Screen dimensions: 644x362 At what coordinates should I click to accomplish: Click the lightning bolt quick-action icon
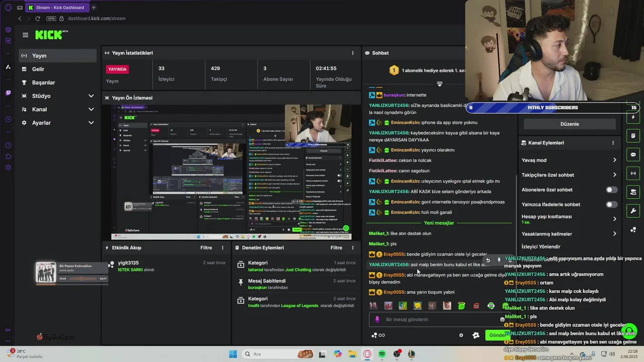(633, 117)
